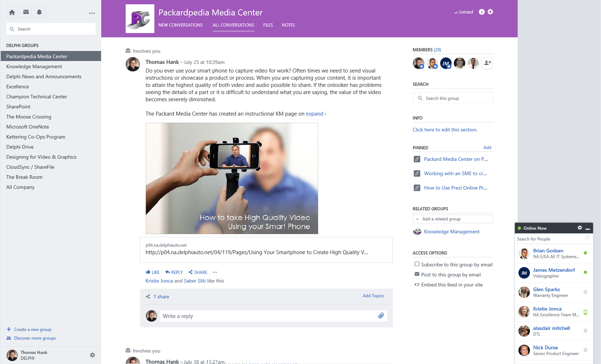Toggle the Joined membership status
This screenshot has width=601, height=364.
pos(464,12)
